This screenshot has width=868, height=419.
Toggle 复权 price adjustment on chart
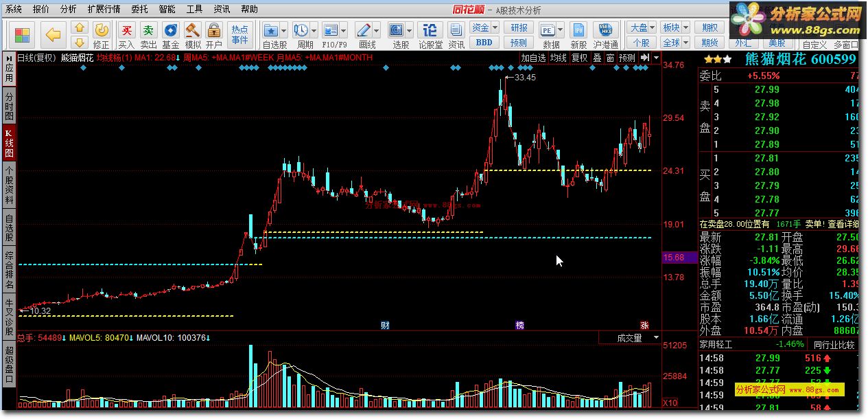pos(580,58)
